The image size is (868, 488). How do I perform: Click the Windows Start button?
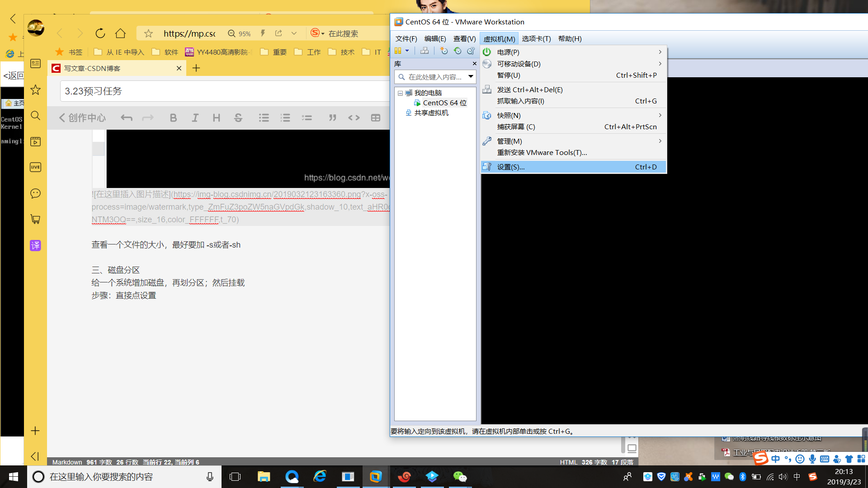(x=14, y=477)
